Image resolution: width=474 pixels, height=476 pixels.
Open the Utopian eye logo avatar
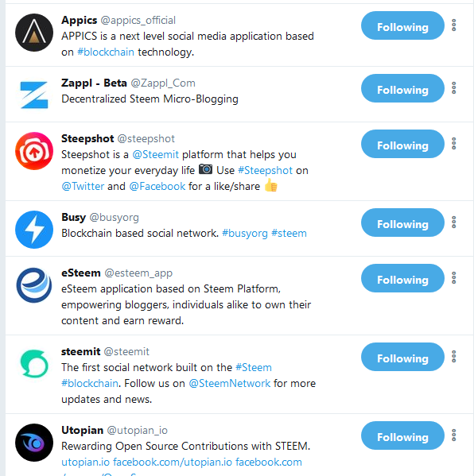pos(34,443)
